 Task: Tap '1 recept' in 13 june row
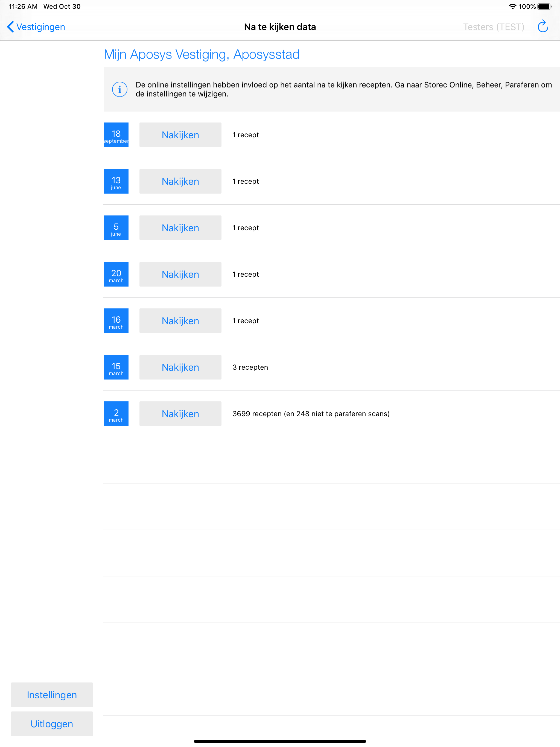point(246,181)
